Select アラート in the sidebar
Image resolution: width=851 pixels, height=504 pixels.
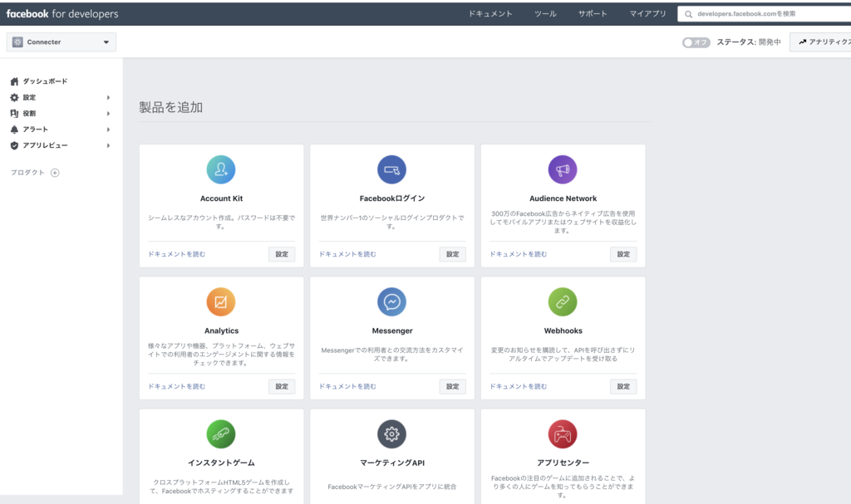point(36,130)
